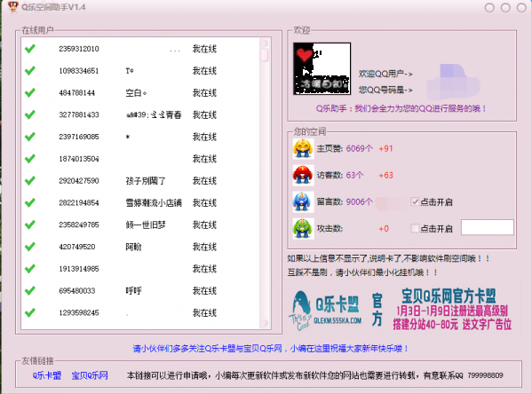
Task: Click the scrollbar thumb in online users list
Action: (265, 55)
